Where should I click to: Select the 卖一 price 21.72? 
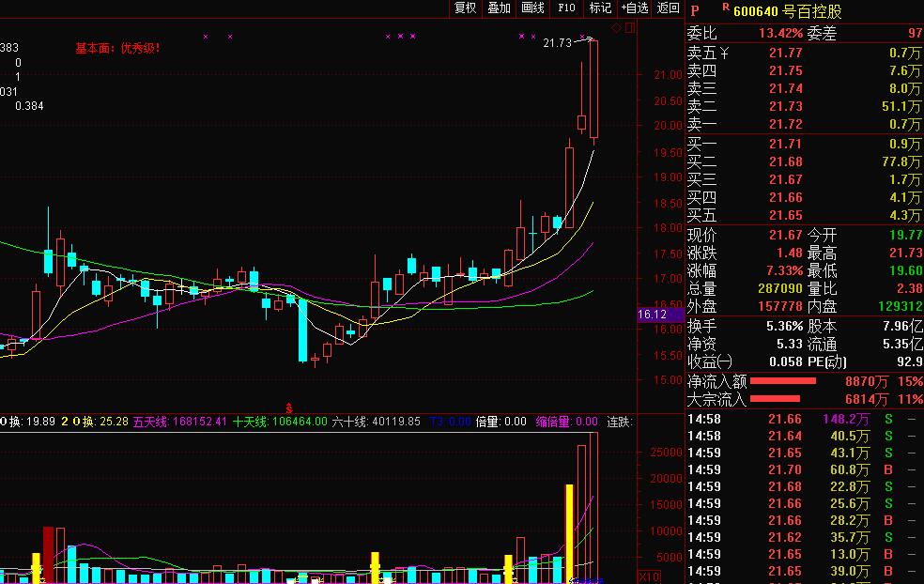pyautogui.click(x=786, y=124)
